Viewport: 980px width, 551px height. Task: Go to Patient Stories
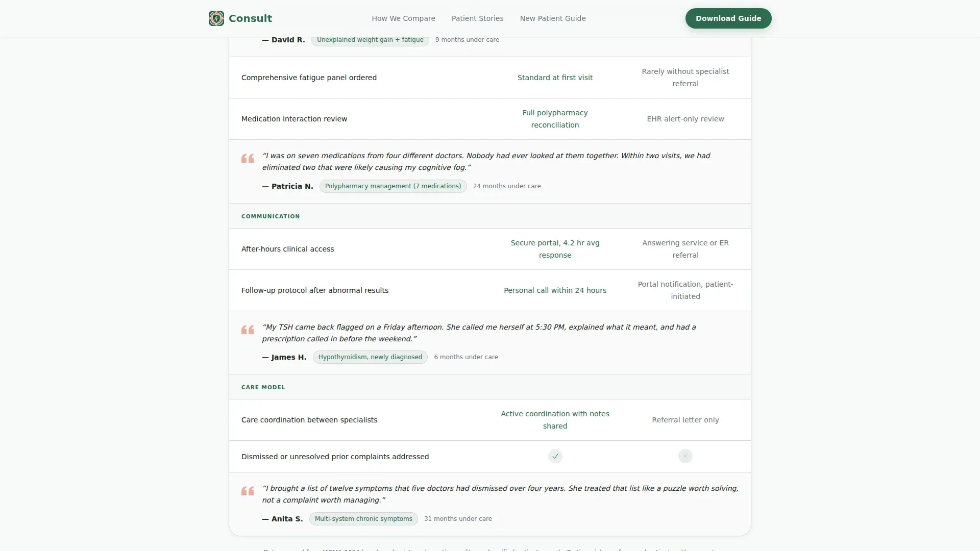477,18
